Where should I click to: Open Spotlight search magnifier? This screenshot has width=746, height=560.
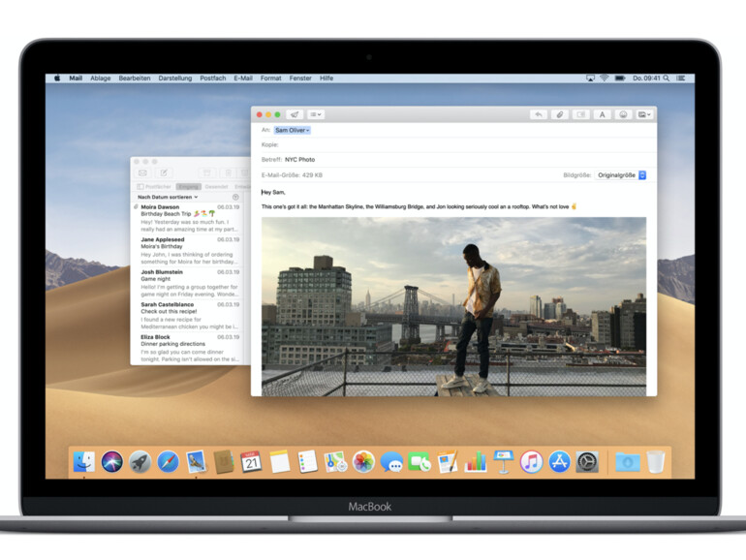[x=667, y=78]
